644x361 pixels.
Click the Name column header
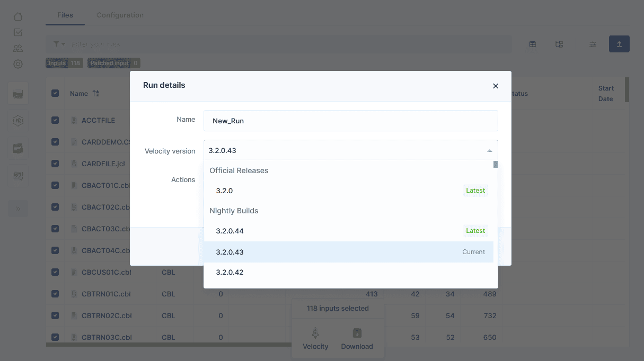[x=79, y=94]
